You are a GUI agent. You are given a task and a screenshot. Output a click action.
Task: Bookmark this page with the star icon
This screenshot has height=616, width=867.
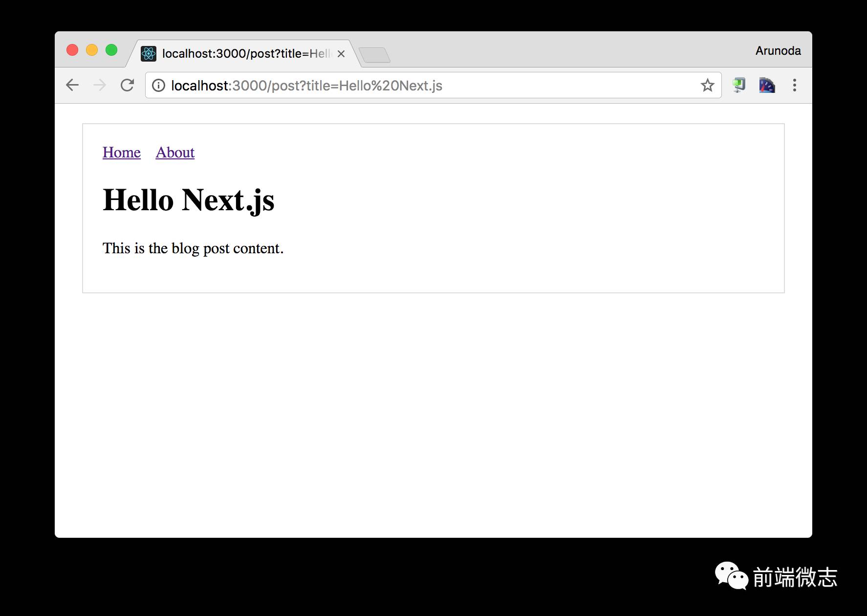(x=707, y=86)
